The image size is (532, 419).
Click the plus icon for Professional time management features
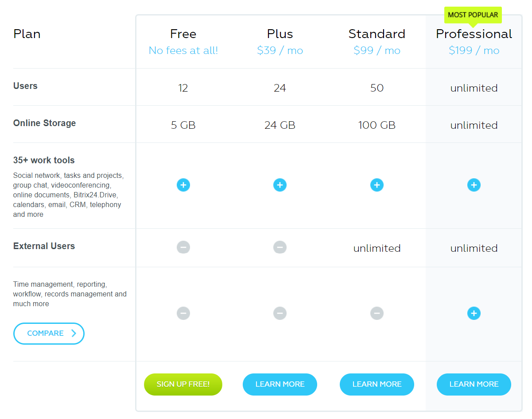474,313
